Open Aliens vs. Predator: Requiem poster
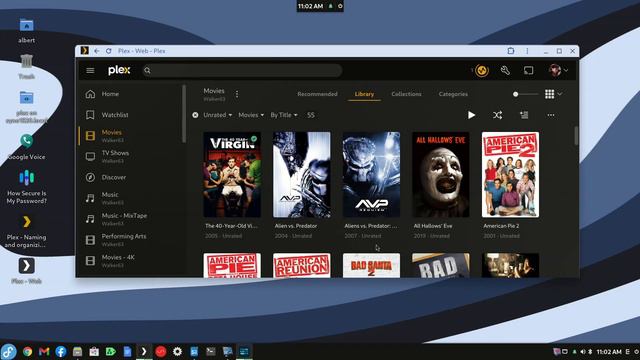The height and width of the screenshot is (360, 640). (371, 174)
